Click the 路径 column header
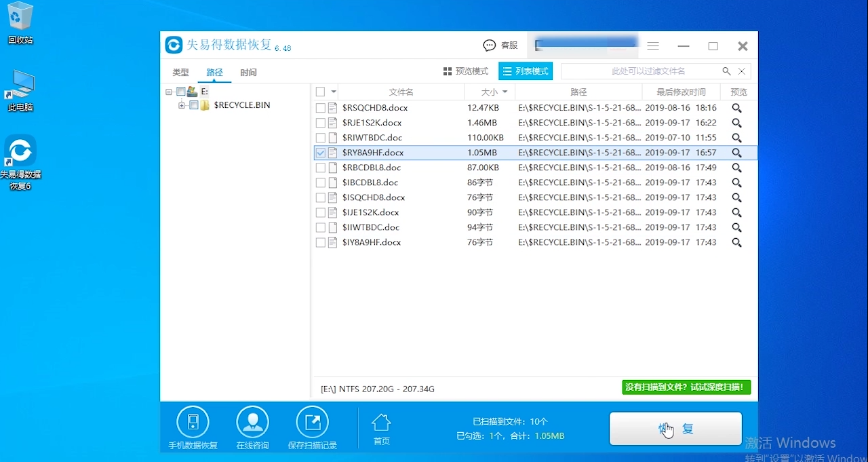The width and height of the screenshot is (868, 462). pos(578,92)
